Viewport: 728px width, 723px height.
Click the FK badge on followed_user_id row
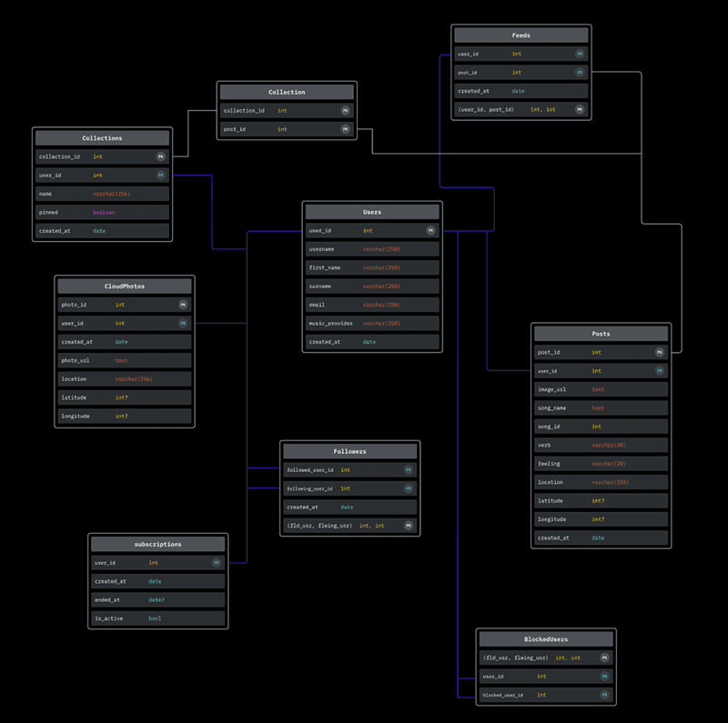pos(408,470)
